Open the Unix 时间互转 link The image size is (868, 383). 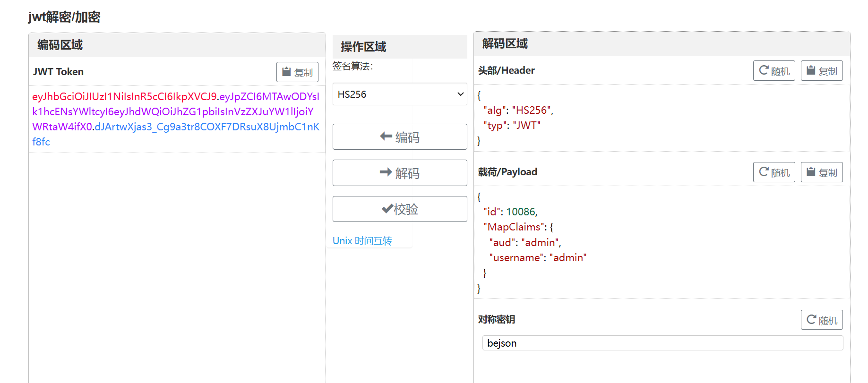coord(362,241)
